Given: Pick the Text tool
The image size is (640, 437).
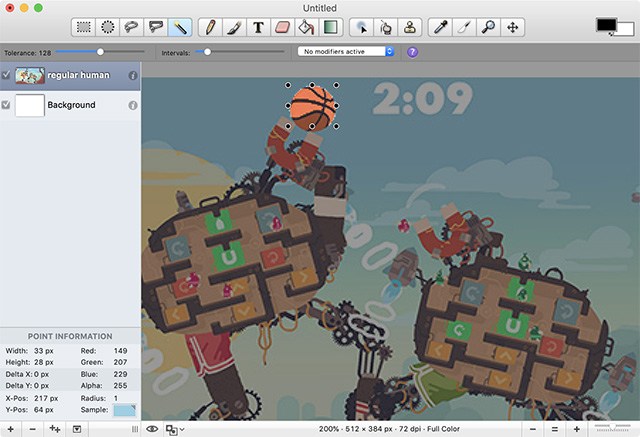Looking at the screenshot, I should (x=258, y=27).
